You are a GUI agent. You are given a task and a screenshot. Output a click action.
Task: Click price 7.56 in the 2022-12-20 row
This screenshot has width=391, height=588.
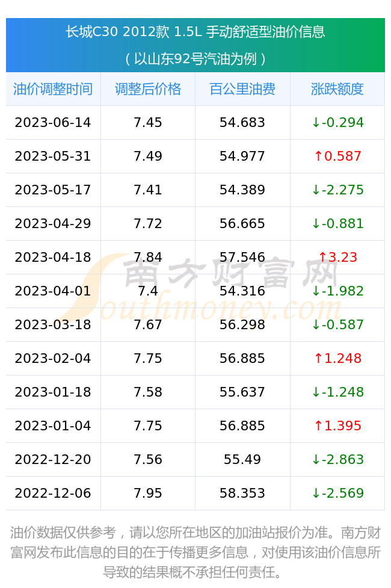[x=148, y=460]
